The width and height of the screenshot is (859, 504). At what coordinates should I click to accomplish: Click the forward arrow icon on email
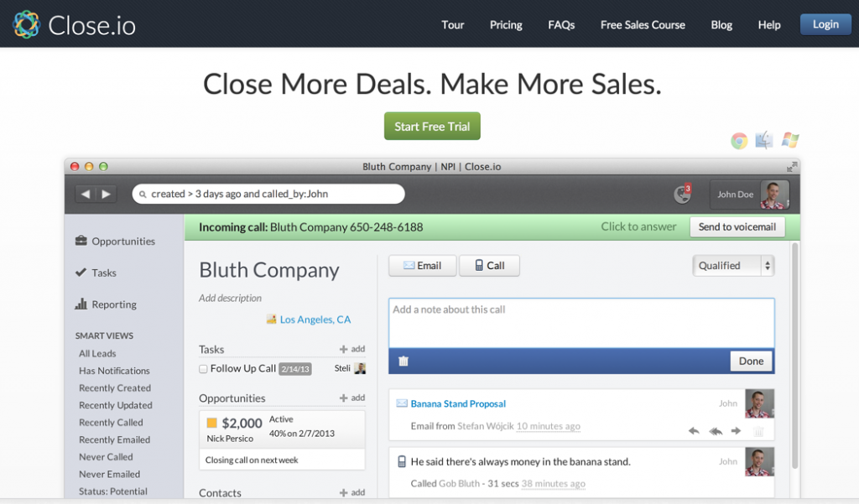coord(736,431)
